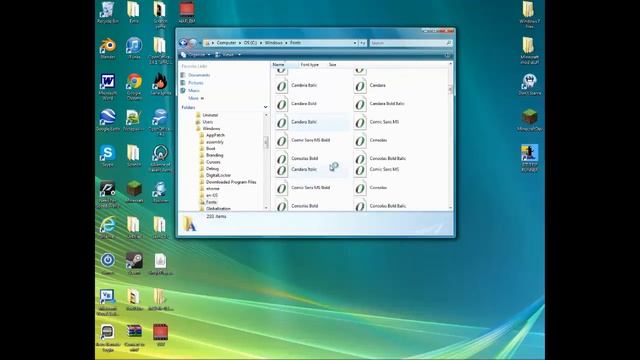
Task: Open the Recycle Bin desktop icon
Action: (x=108, y=12)
